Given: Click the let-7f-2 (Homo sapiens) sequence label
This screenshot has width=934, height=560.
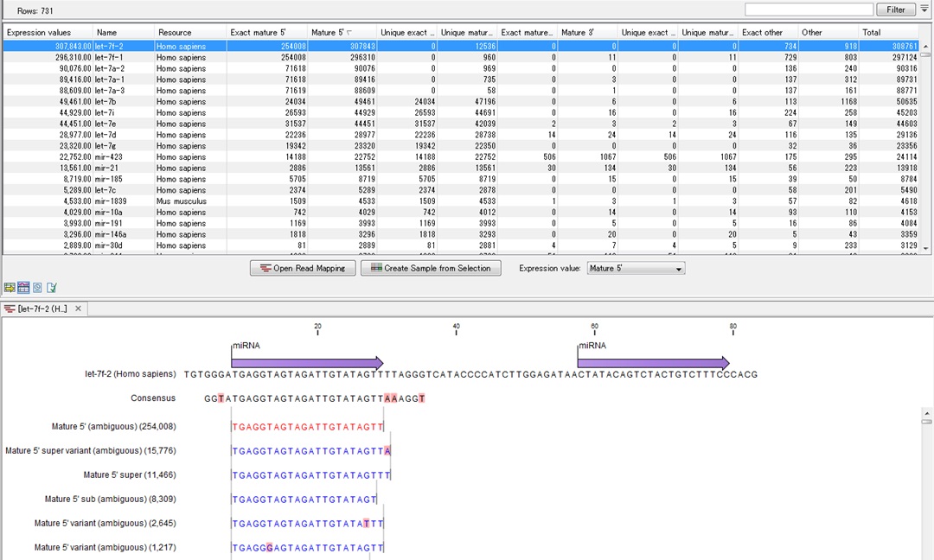Looking at the screenshot, I should coord(131,374).
